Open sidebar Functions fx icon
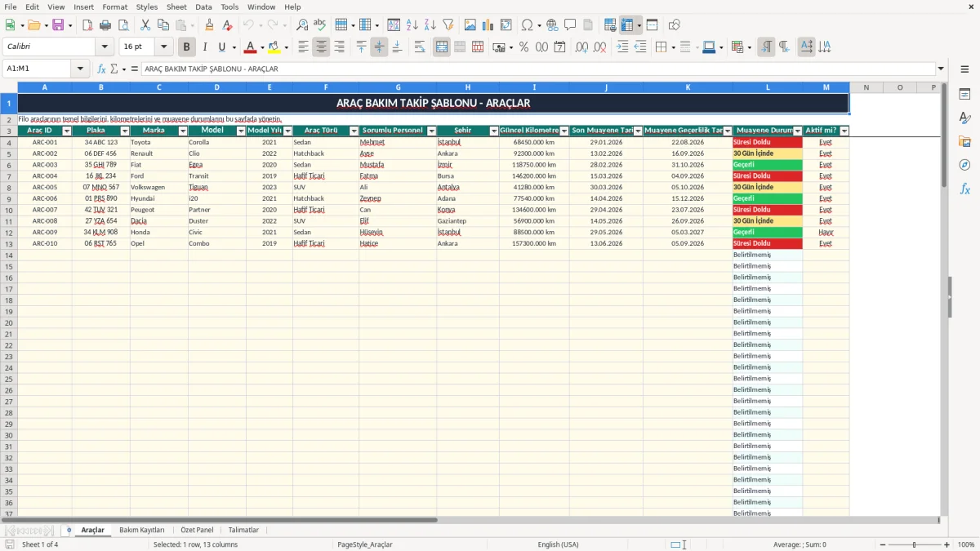The height and width of the screenshot is (551, 980). [x=964, y=189]
